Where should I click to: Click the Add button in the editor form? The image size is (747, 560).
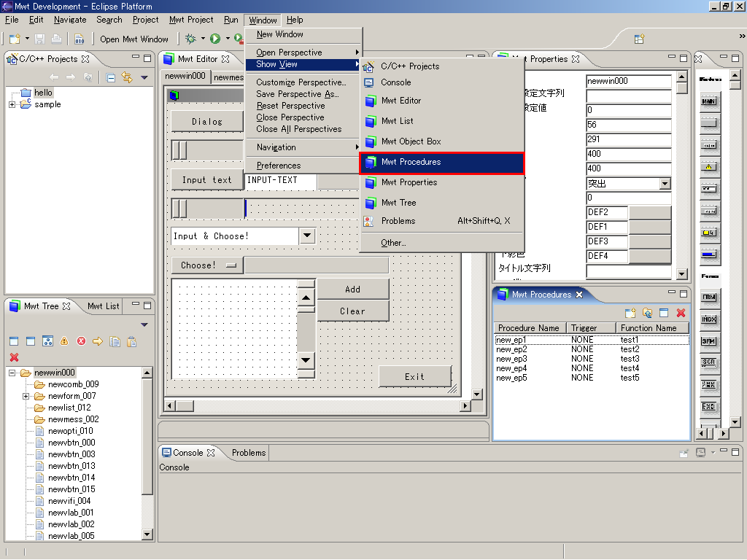pyautogui.click(x=352, y=289)
